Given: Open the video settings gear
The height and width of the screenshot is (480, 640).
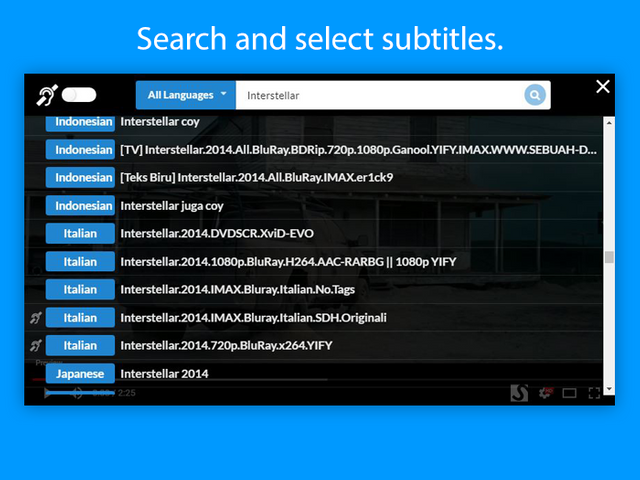Looking at the screenshot, I should (545, 393).
